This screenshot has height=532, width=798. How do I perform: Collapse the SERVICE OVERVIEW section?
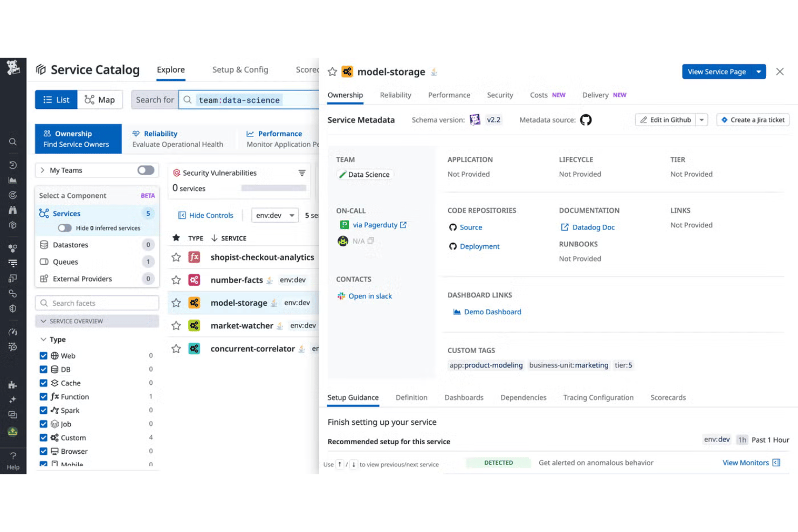(97, 321)
